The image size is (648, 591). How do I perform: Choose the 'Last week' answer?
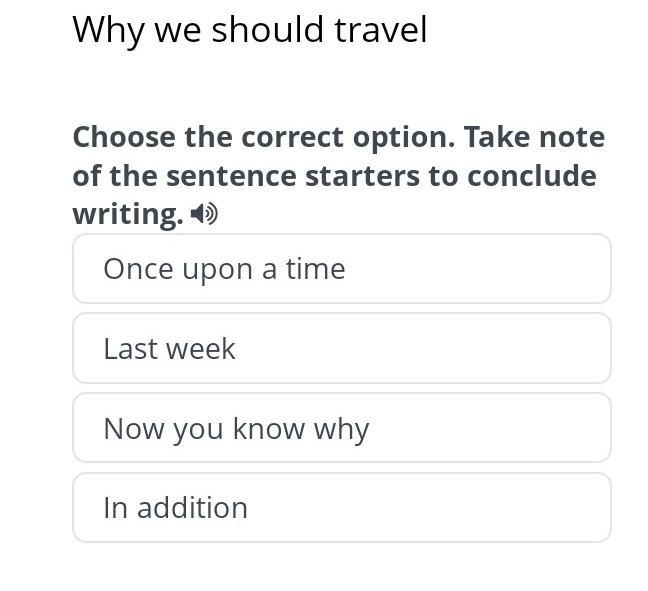(341, 348)
